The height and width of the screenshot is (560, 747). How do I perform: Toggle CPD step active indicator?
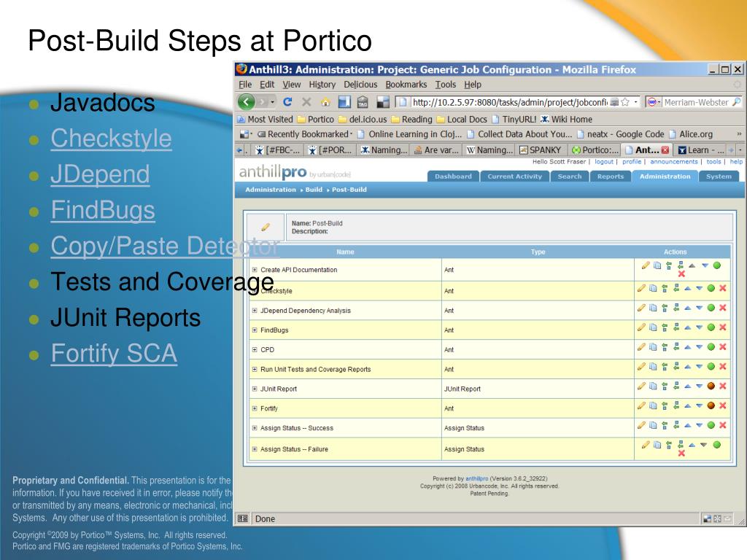(711, 346)
